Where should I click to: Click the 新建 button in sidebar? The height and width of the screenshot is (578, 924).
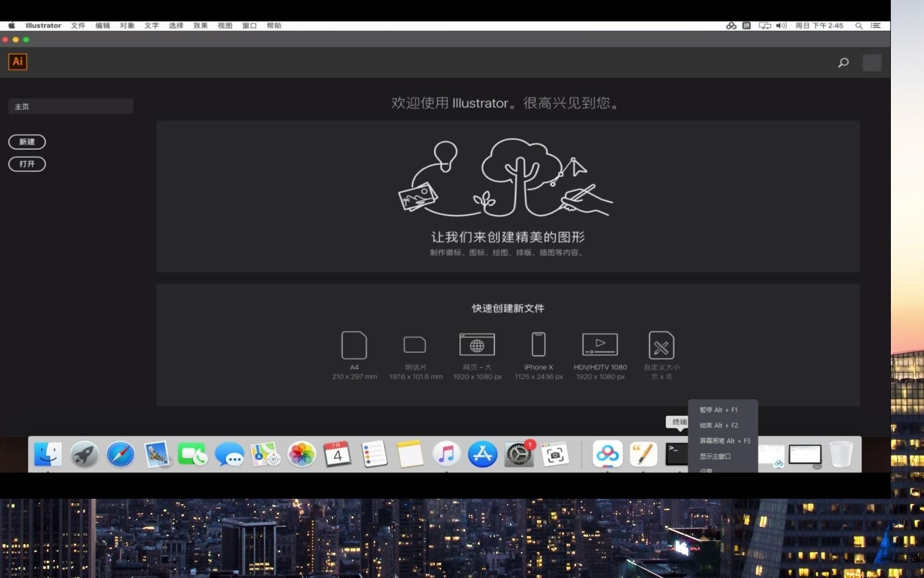27,142
